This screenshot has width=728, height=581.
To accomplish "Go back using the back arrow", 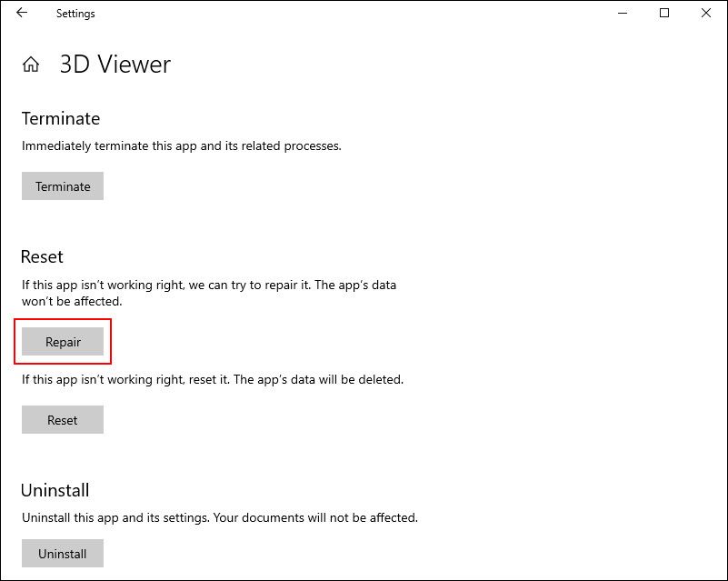I will [x=22, y=13].
